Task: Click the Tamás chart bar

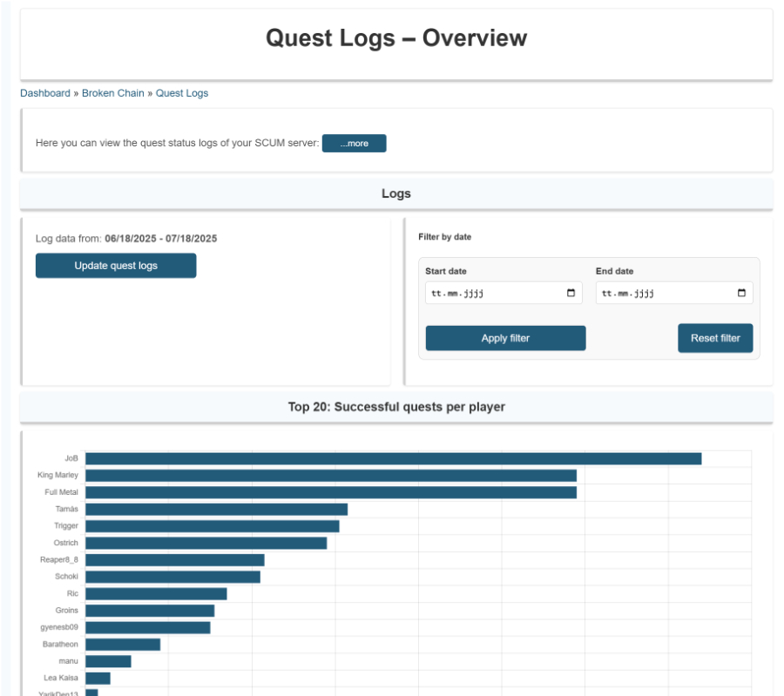Action: tap(216, 509)
